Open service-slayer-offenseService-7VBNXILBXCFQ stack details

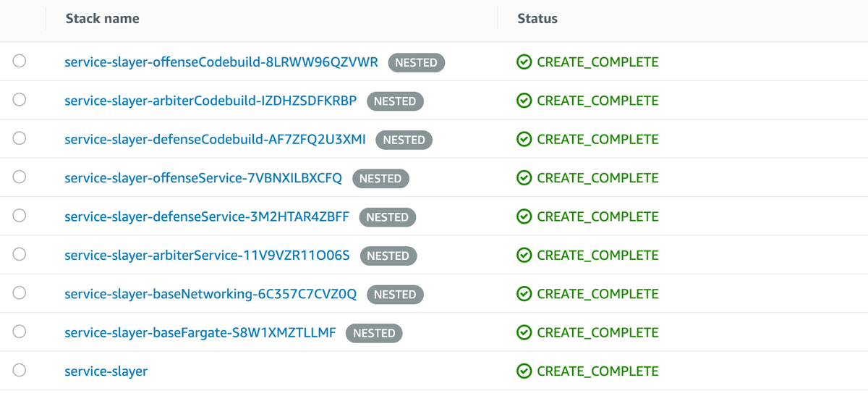coord(203,178)
